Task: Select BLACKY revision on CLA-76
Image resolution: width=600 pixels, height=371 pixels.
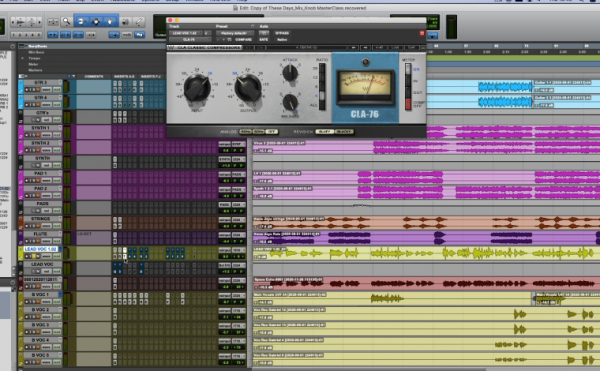Action: coord(343,132)
